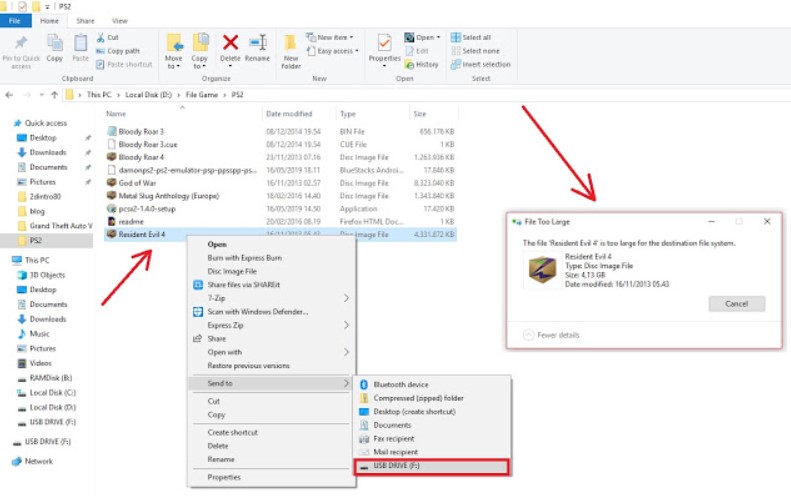Click File Game in address breadcrumb
Viewport: 791px width, 496px height.
pos(202,95)
